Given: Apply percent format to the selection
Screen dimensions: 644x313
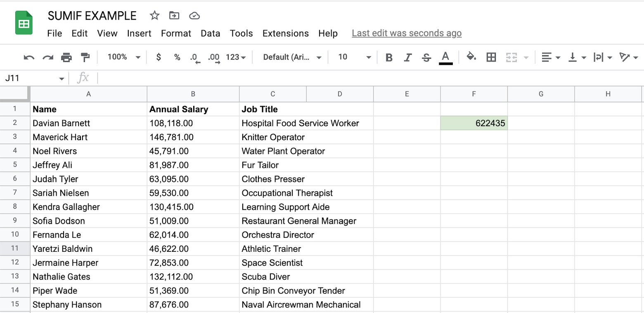Looking at the screenshot, I should (x=177, y=57).
